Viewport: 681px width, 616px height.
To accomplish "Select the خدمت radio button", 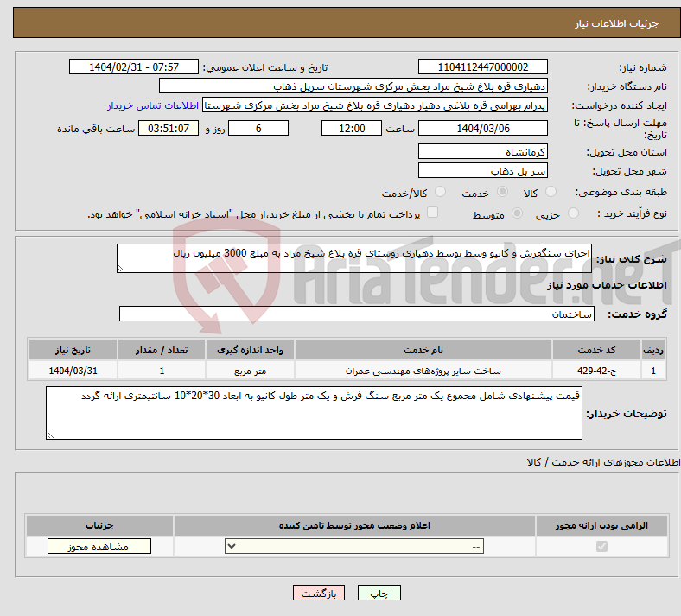I will click(x=502, y=192).
